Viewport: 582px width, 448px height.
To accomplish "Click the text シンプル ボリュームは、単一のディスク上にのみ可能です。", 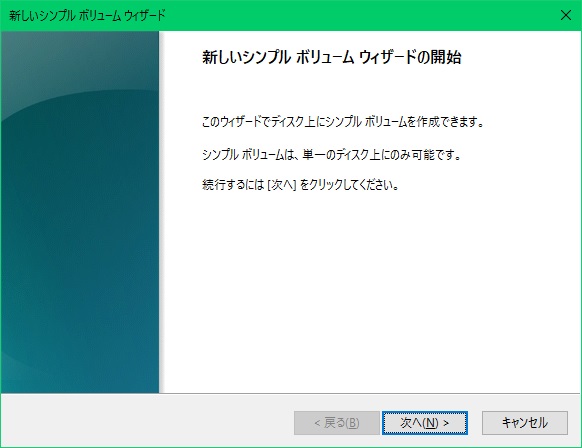I will pos(331,154).
